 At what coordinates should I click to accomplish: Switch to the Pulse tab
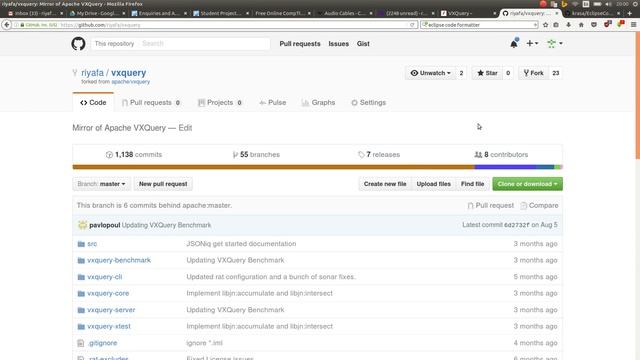pyautogui.click(x=273, y=102)
